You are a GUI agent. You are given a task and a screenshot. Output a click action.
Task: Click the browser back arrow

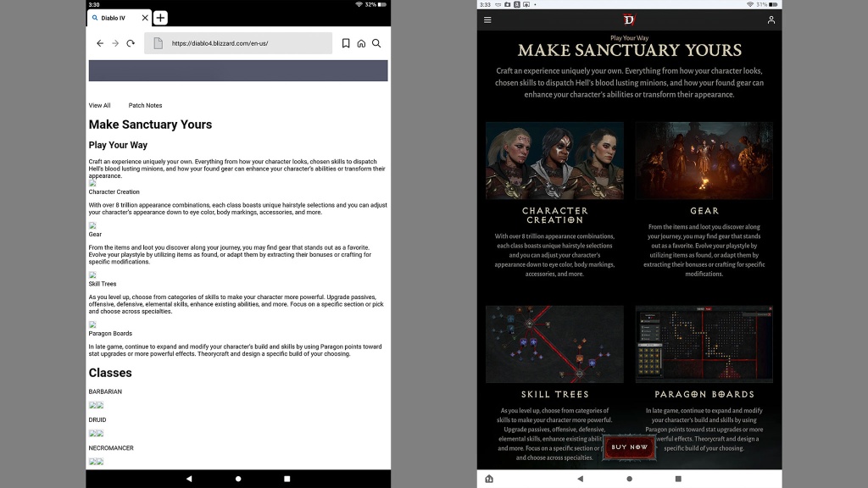(x=100, y=43)
